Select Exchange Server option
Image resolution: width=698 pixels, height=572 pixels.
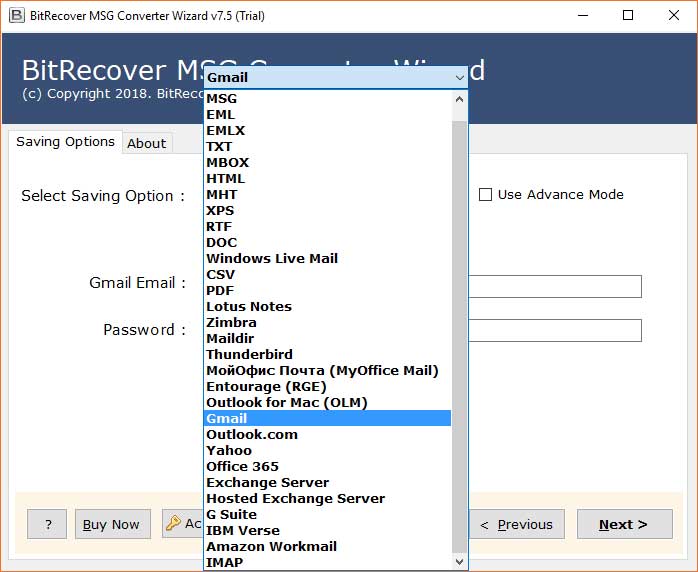tap(328, 483)
